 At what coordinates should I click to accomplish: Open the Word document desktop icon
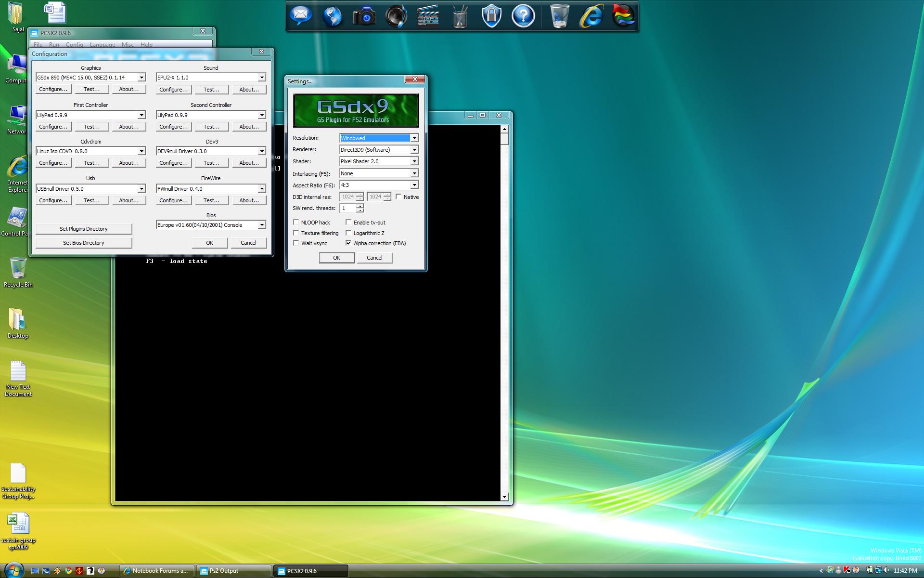click(54, 12)
